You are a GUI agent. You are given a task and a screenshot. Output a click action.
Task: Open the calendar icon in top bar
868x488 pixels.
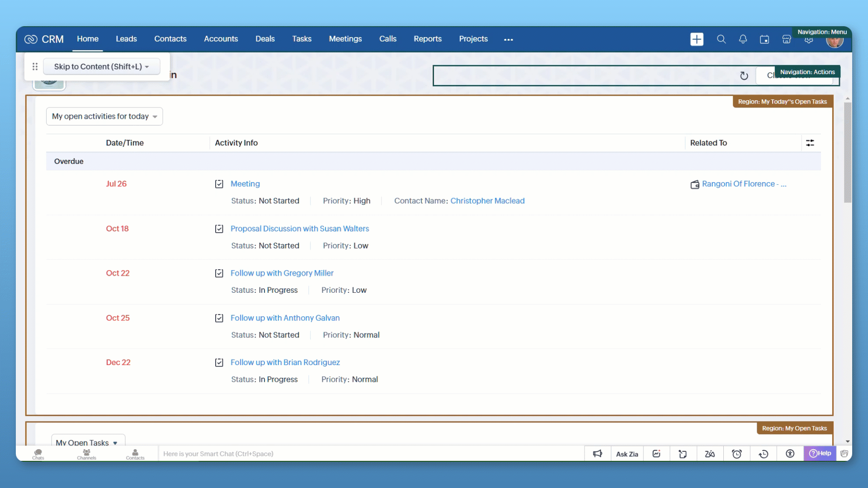tap(764, 39)
